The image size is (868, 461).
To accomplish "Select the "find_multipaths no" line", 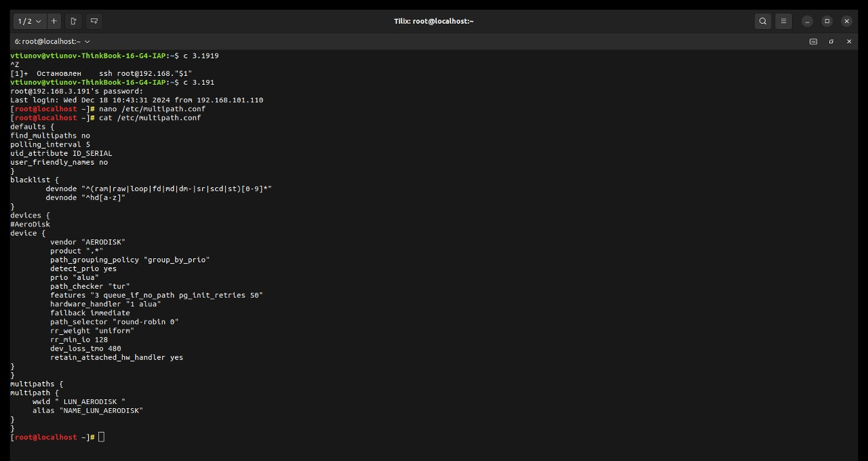I will (x=50, y=136).
